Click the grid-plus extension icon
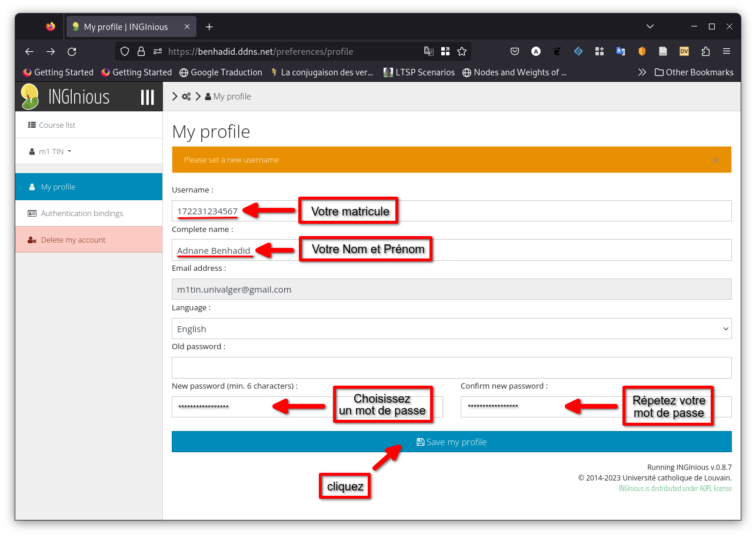This screenshot has width=756, height=537. click(600, 52)
